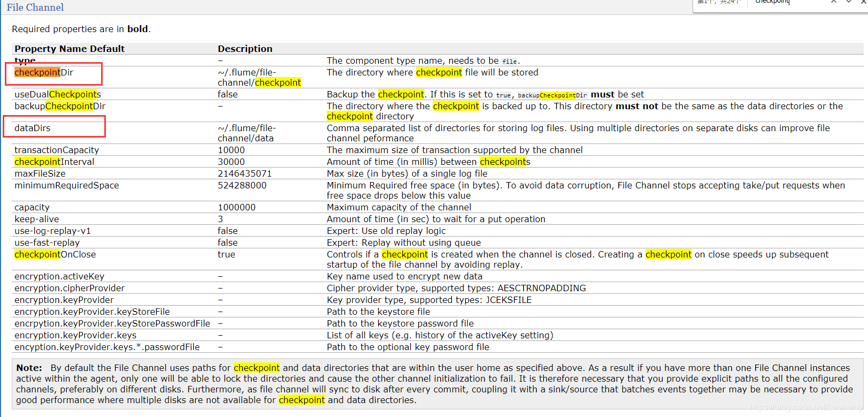Viewport: 868px width, 417px height.
Task: Select the 'minimumRequiredSpace' property name
Action: [67, 185]
